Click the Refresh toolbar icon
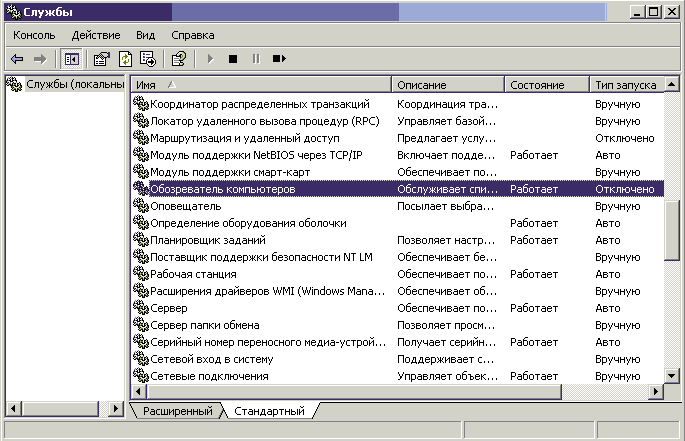 coord(125,59)
